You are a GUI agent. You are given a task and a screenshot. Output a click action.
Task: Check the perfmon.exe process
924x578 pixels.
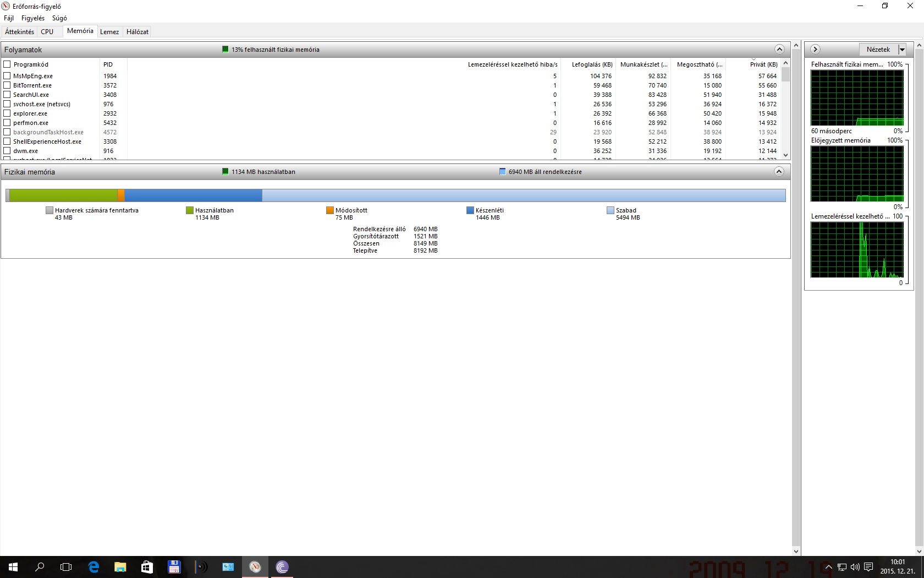tap(7, 123)
